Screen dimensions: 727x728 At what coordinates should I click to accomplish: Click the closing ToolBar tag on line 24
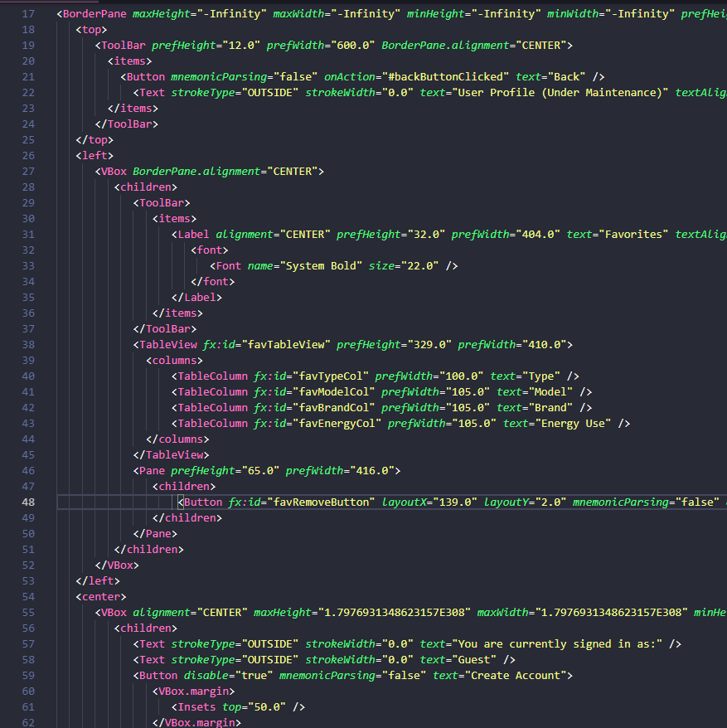tap(126, 124)
